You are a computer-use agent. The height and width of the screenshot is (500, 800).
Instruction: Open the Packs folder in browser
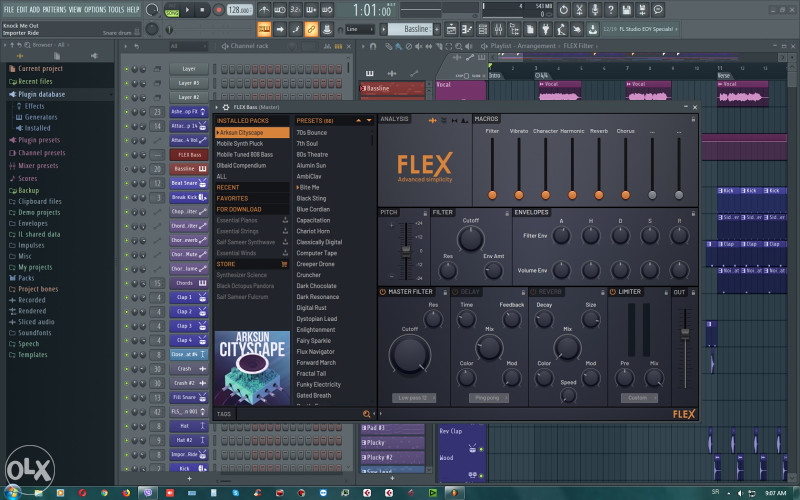(26, 278)
